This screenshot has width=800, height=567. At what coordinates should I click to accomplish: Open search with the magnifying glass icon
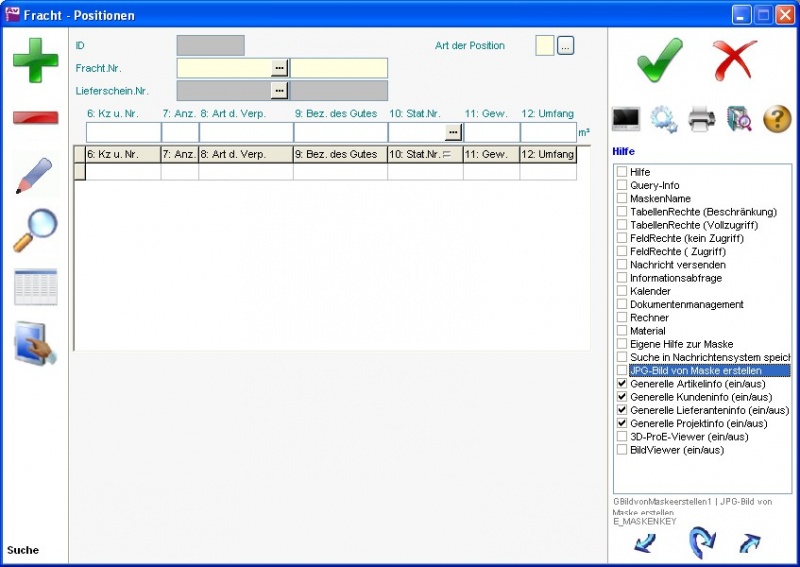pyautogui.click(x=35, y=230)
